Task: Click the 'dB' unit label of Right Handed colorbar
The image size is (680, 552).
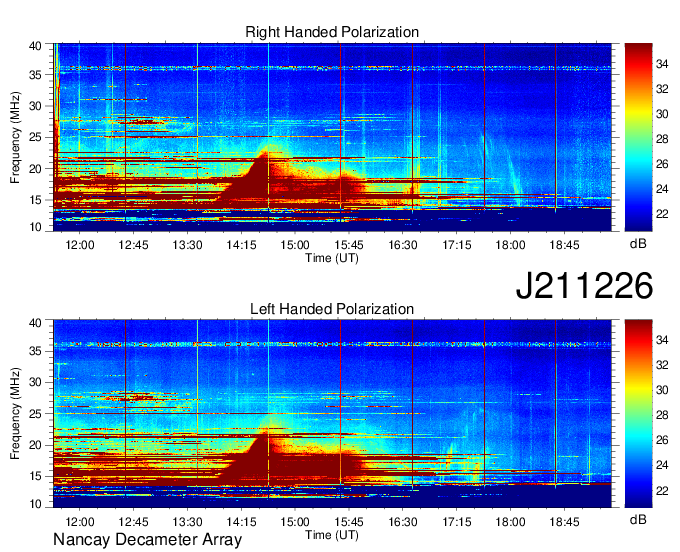Action: click(x=638, y=244)
